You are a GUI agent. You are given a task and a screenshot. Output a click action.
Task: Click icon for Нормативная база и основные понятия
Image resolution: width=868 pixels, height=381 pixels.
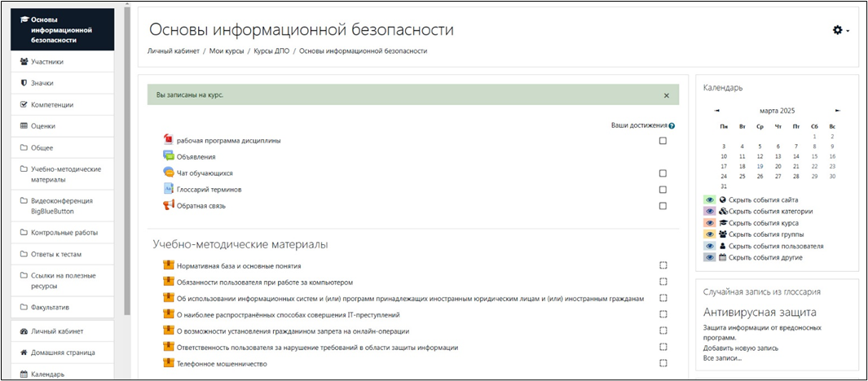coord(169,265)
